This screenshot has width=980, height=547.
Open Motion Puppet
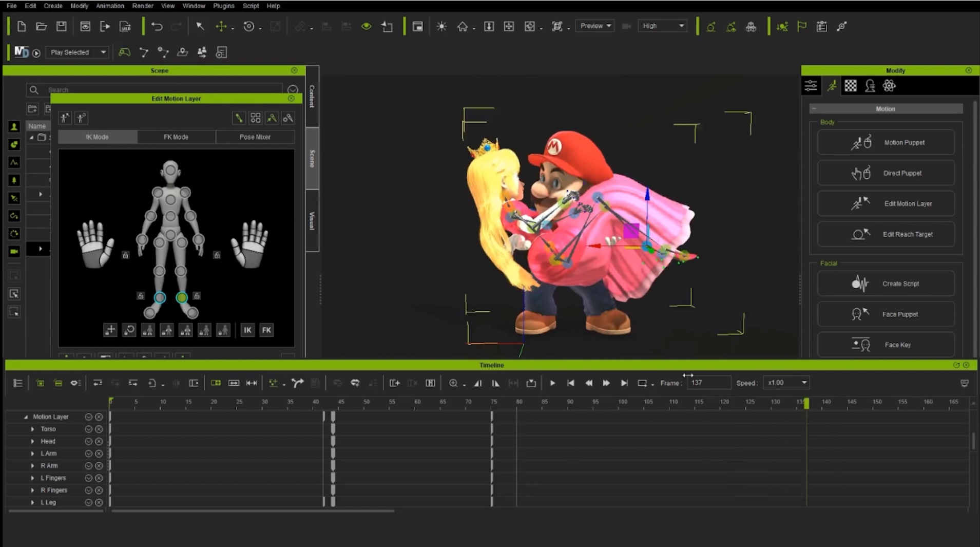pyautogui.click(x=886, y=143)
